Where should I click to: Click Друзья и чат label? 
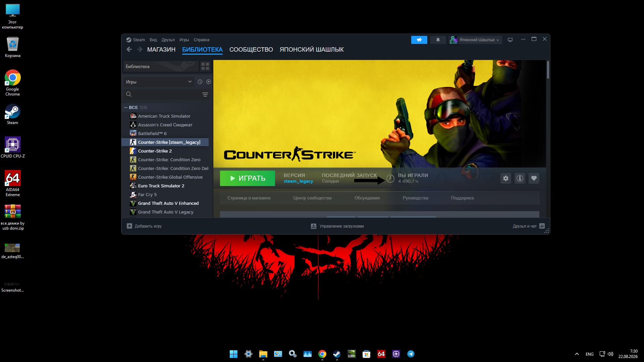(525, 226)
